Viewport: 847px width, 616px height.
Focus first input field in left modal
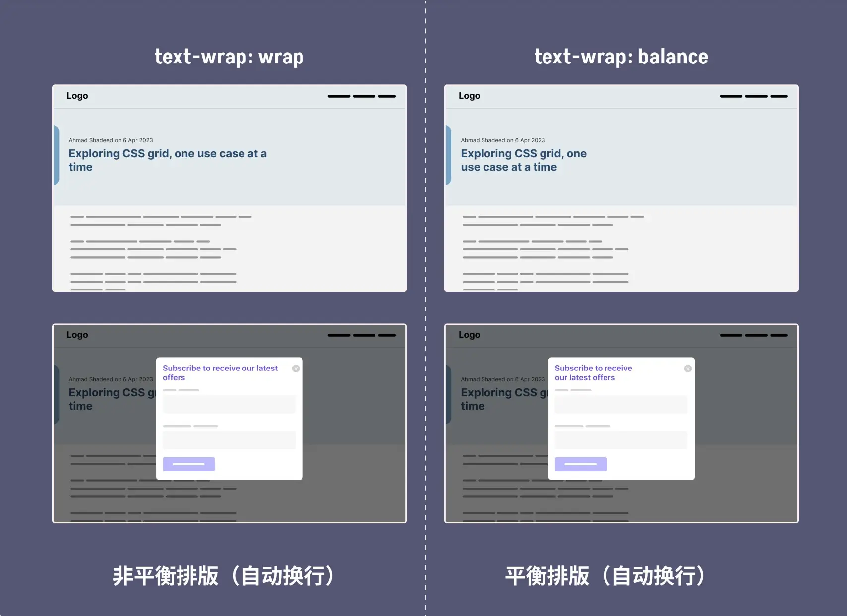(229, 404)
